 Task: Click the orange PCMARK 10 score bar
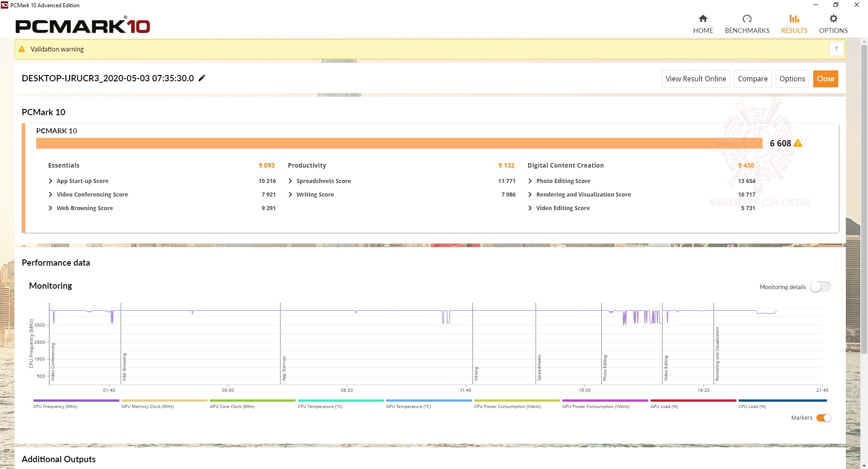(399, 143)
